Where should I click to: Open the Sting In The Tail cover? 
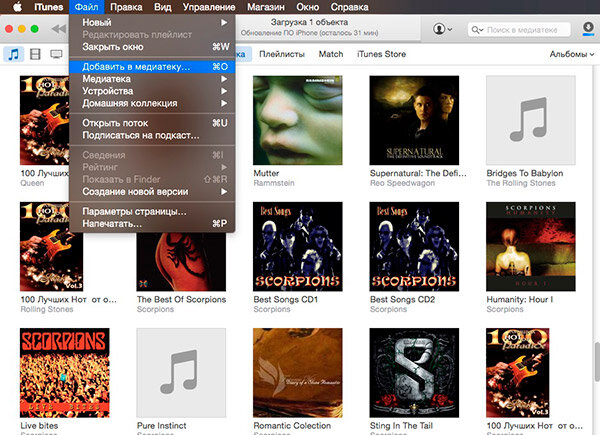click(414, 373)
